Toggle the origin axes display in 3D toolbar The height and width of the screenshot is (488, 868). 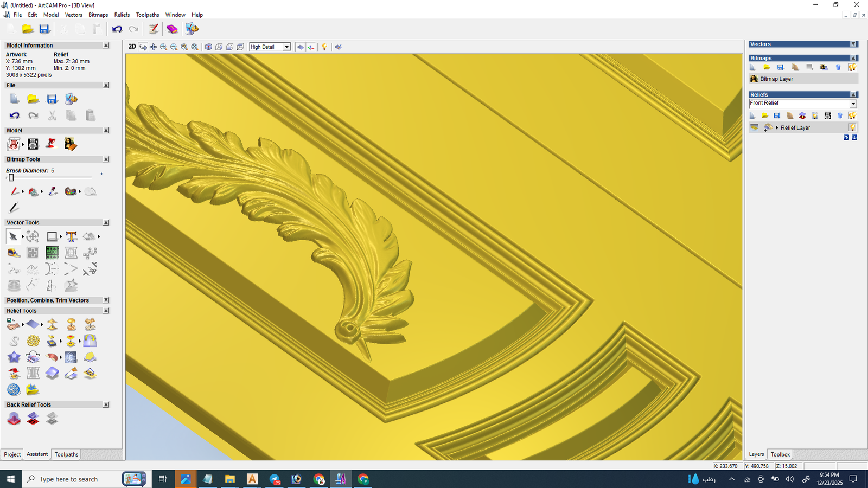311,47
